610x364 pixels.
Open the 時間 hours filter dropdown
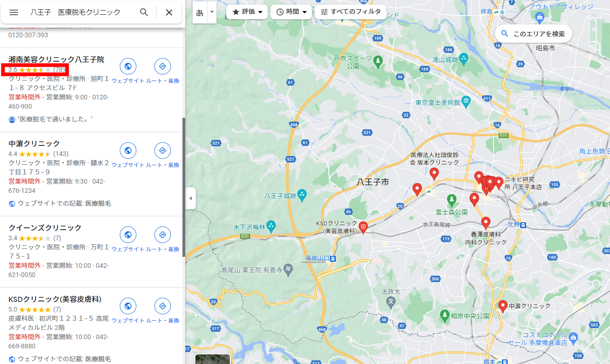tap(291, 12)
